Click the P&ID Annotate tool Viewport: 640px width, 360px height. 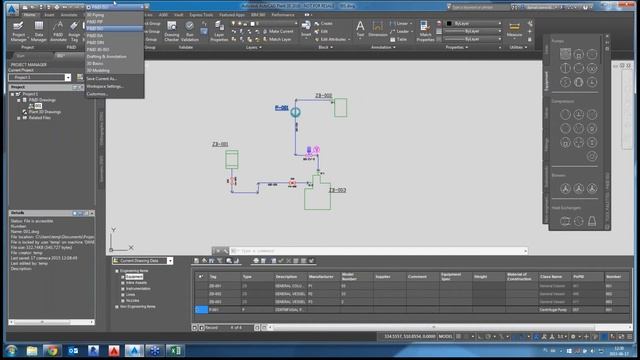[x=58, y=31]
